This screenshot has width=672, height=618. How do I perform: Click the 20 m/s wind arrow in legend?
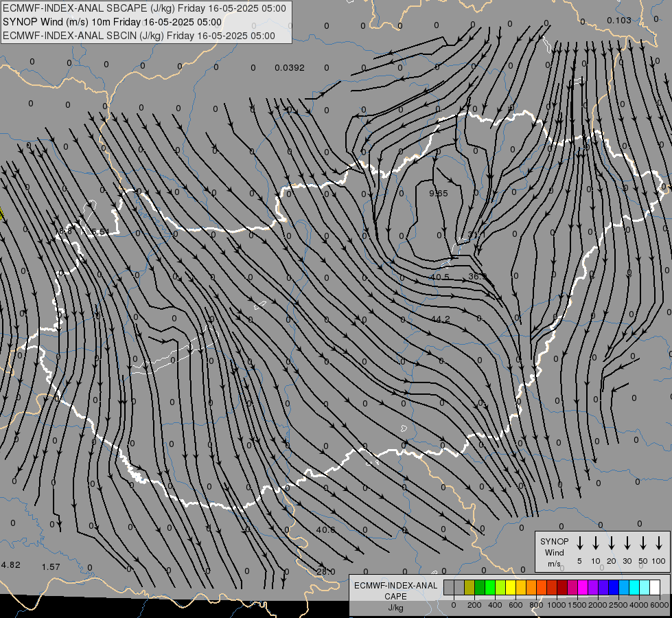click(x=612, y=543)
